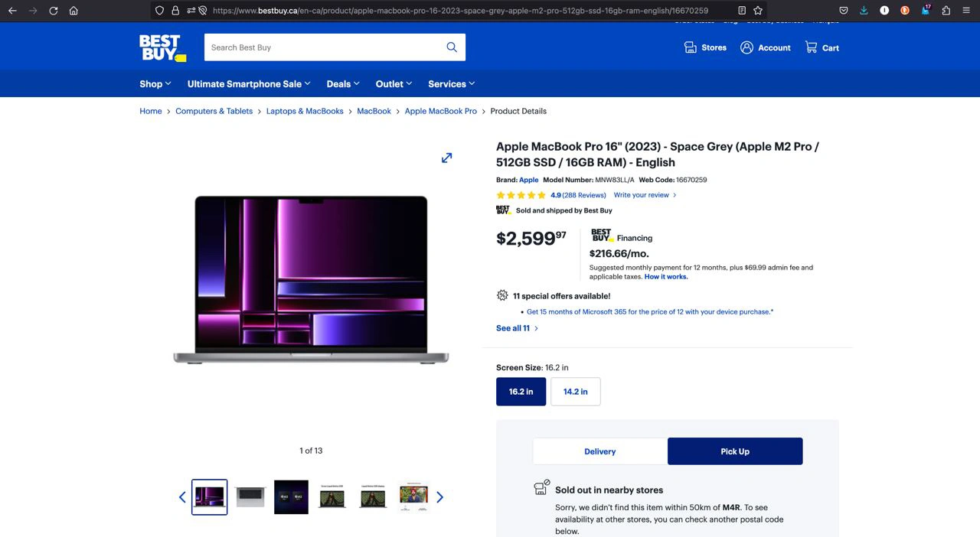
Task: Click the Best Buy logo
Action: point(162,47)
